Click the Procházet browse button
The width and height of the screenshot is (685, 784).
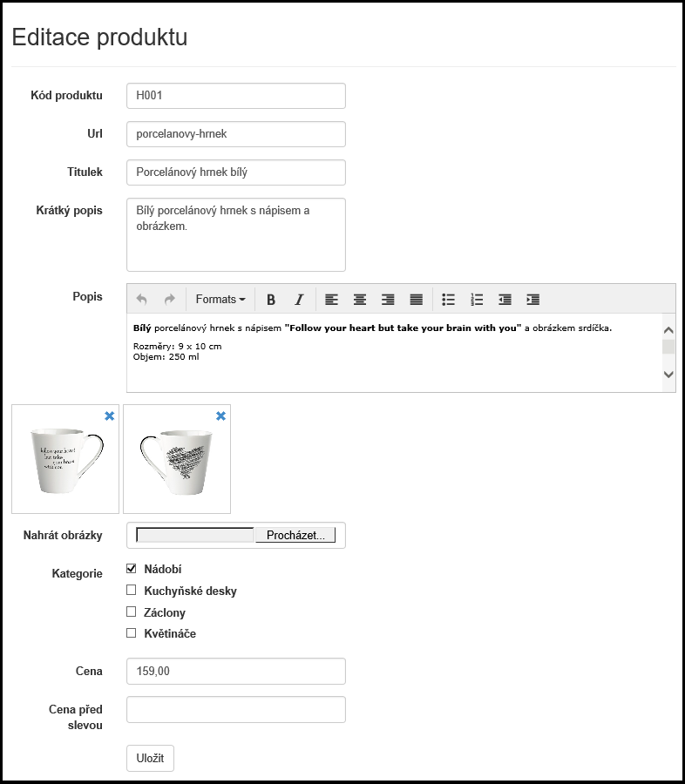pos(295,535)
